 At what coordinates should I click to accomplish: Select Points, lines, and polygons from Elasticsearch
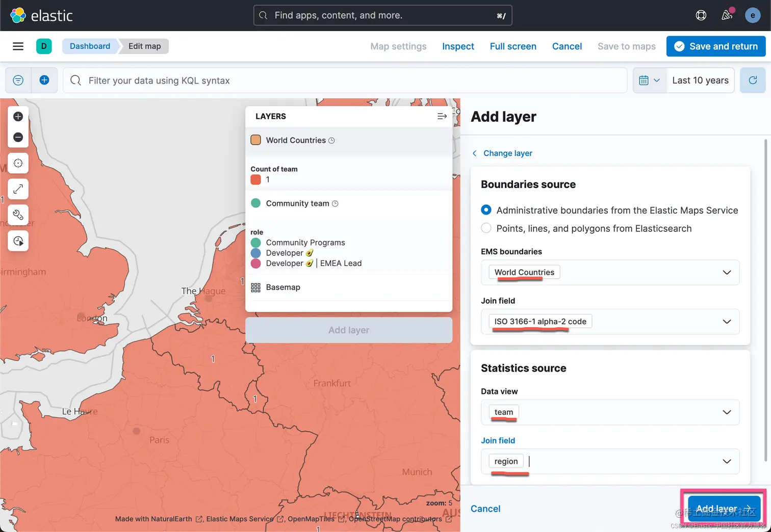(486, 228)
